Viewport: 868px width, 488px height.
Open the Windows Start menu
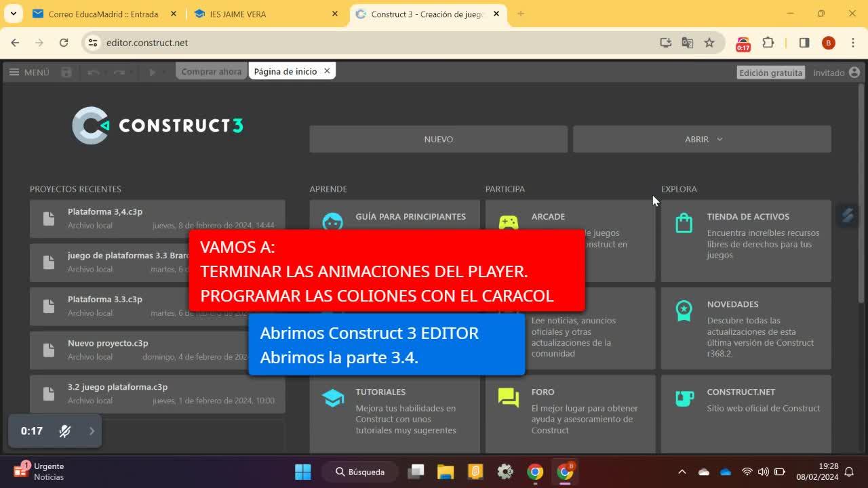pos(302,472)
